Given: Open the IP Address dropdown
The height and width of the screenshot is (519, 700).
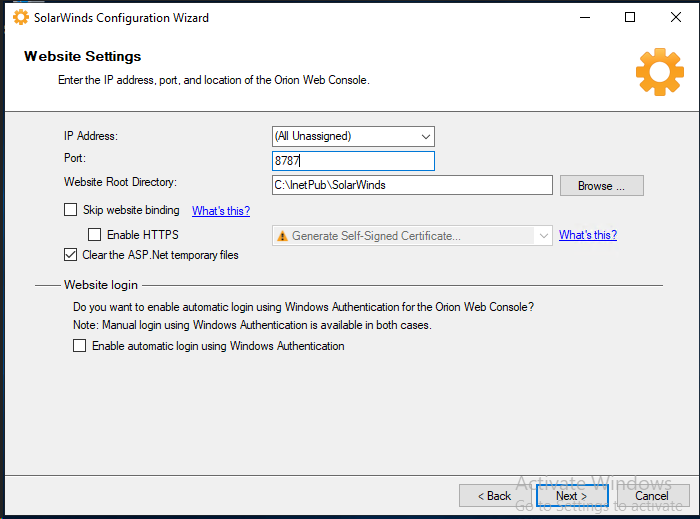Looking at the screenshot, I should coord(426,136).
